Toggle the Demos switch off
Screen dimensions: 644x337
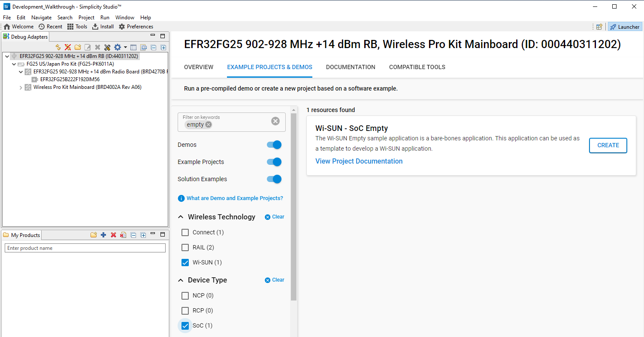[274, 145]
